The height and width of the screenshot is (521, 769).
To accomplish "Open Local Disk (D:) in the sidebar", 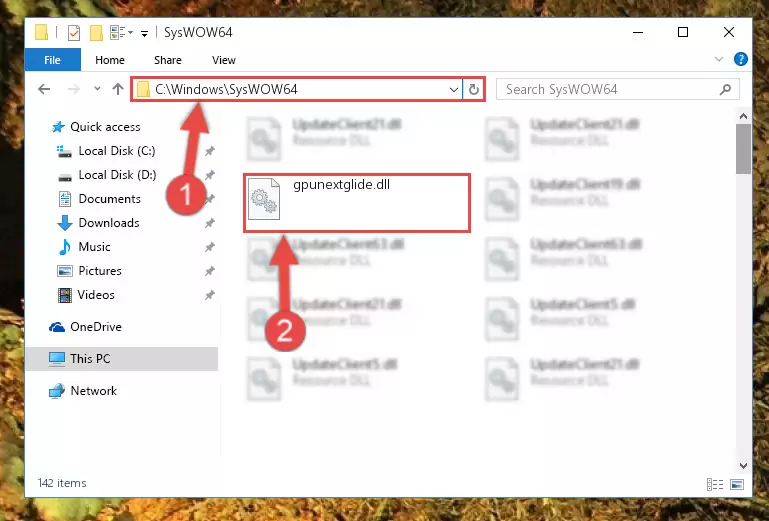I will coord(117,175).
